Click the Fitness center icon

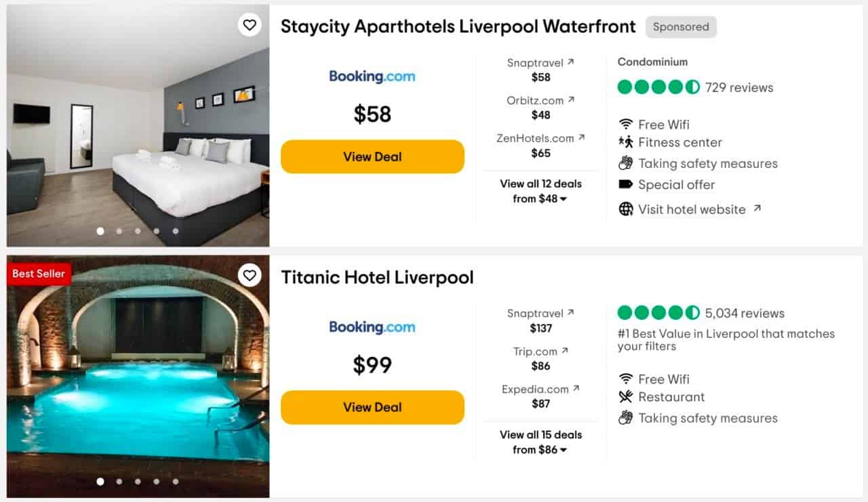[626, 142]
